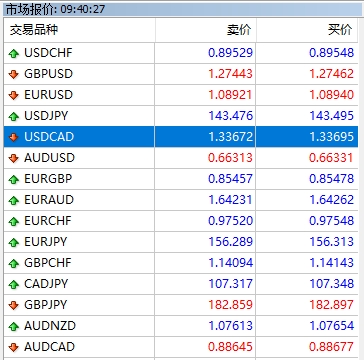Click GBPJPY buy price 182.897
364x360 pixels.
[x=332, y=305]
